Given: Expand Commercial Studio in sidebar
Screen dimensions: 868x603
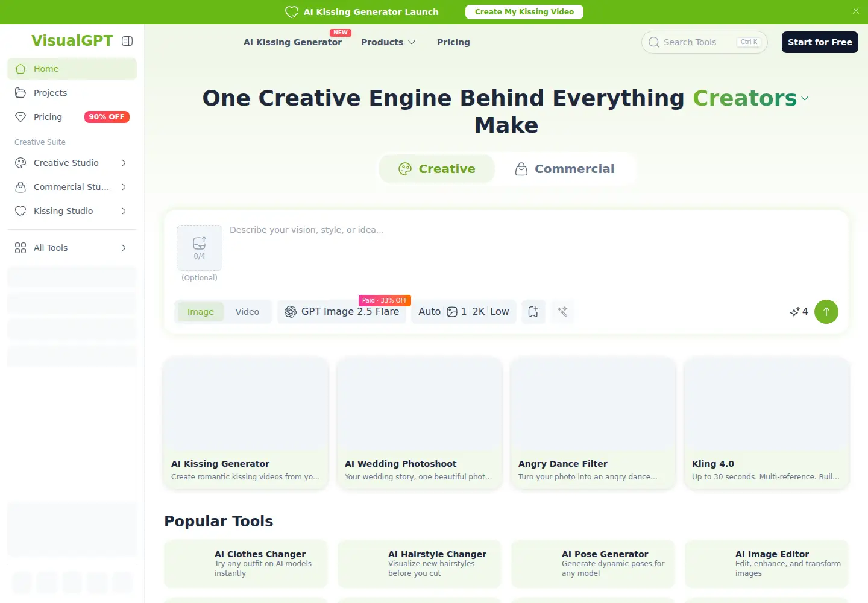Looking at the screenshot, I should point(72,187).
